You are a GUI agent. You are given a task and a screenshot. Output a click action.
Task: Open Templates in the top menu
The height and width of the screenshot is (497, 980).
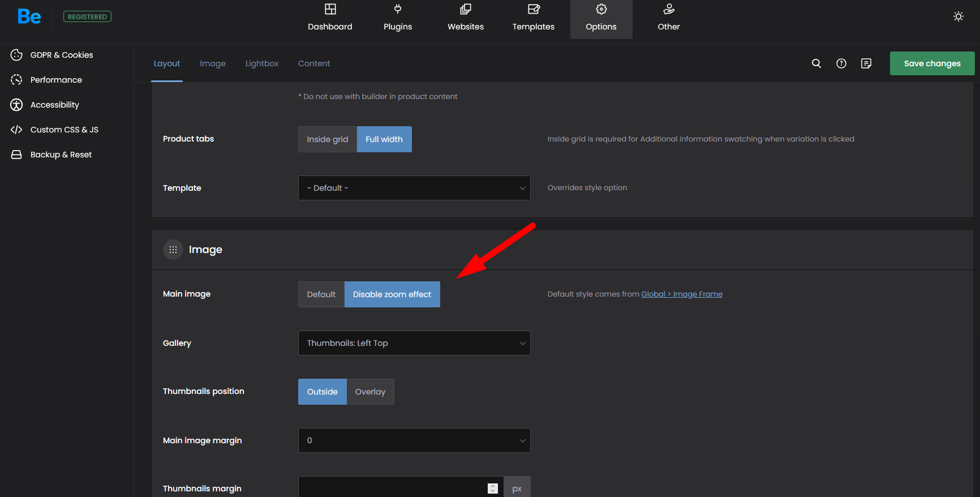tap(534, 27)
